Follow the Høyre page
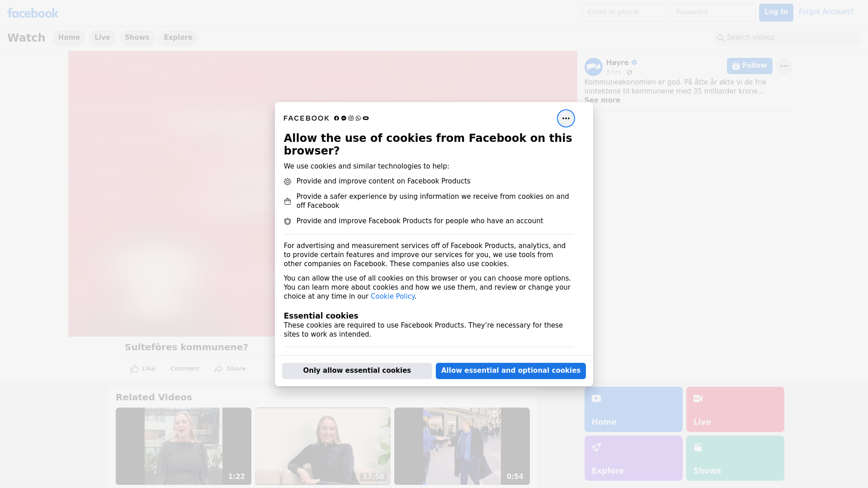868x488 pixels. [x=750, y=66]
